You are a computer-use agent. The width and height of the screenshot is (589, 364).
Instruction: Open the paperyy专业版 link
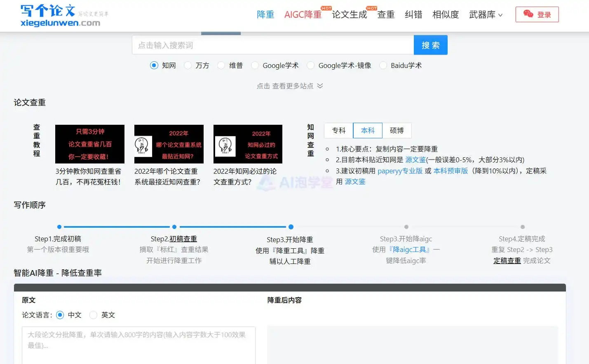(400, 171)
